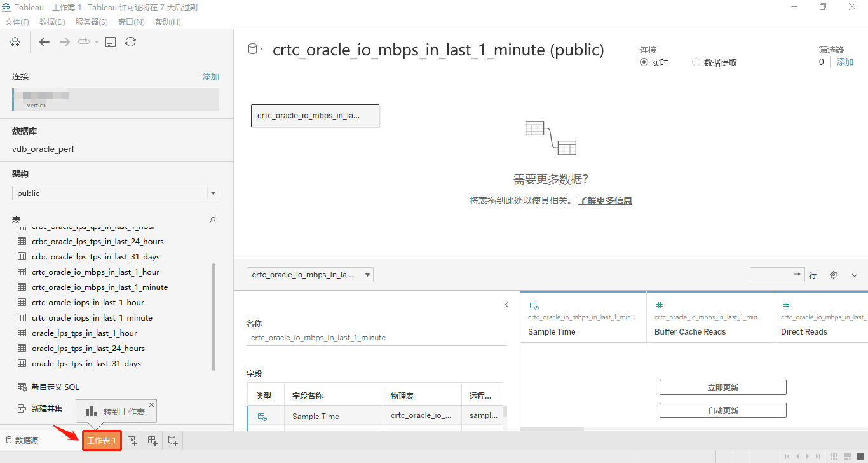Expand the data source name dropdown arrow

(261, 50)
